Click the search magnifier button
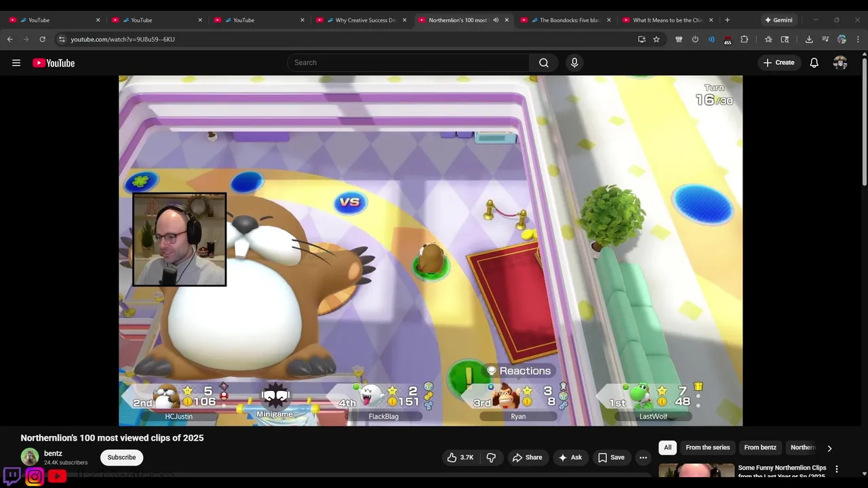The image size is (868, 488). [544, 63]
